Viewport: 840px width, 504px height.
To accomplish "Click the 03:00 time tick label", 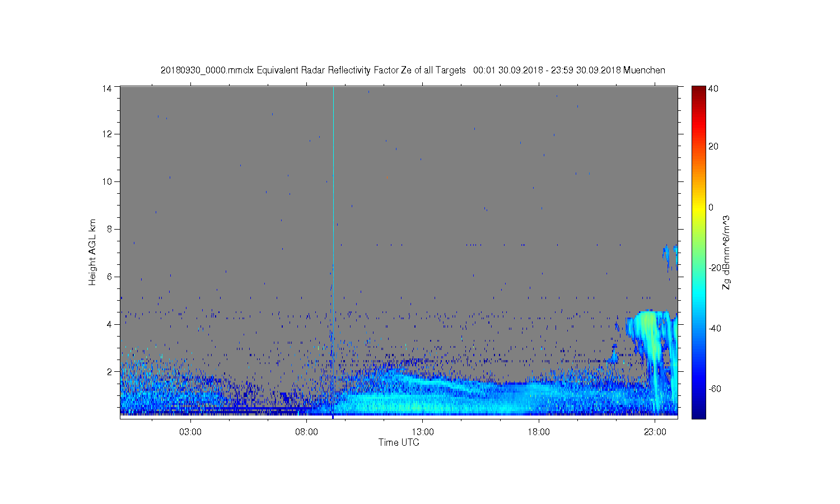I will [190, 432].
